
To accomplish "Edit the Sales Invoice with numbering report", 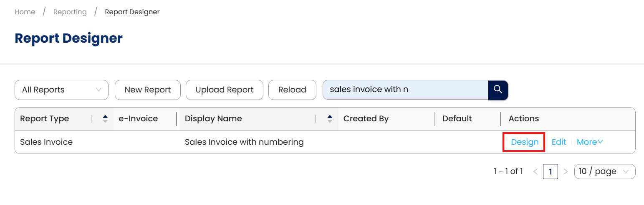I will pyautogui.click(x=559, y=142).
